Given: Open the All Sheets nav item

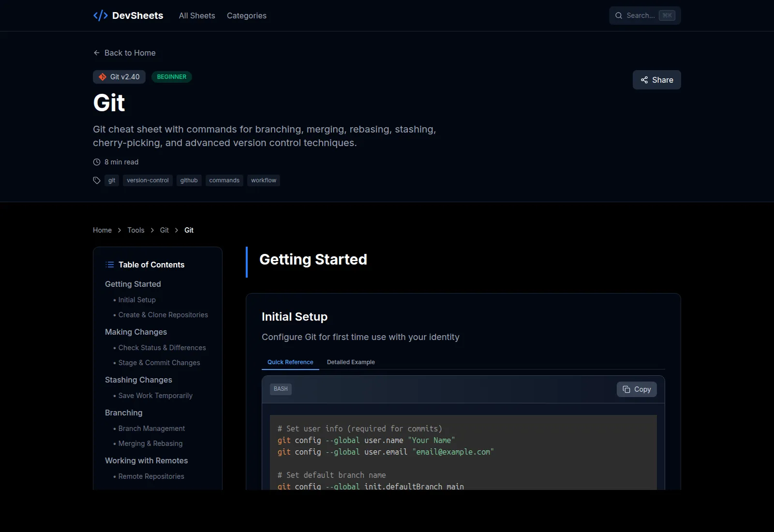Looking at the screenshot, I should click(197, 15).
